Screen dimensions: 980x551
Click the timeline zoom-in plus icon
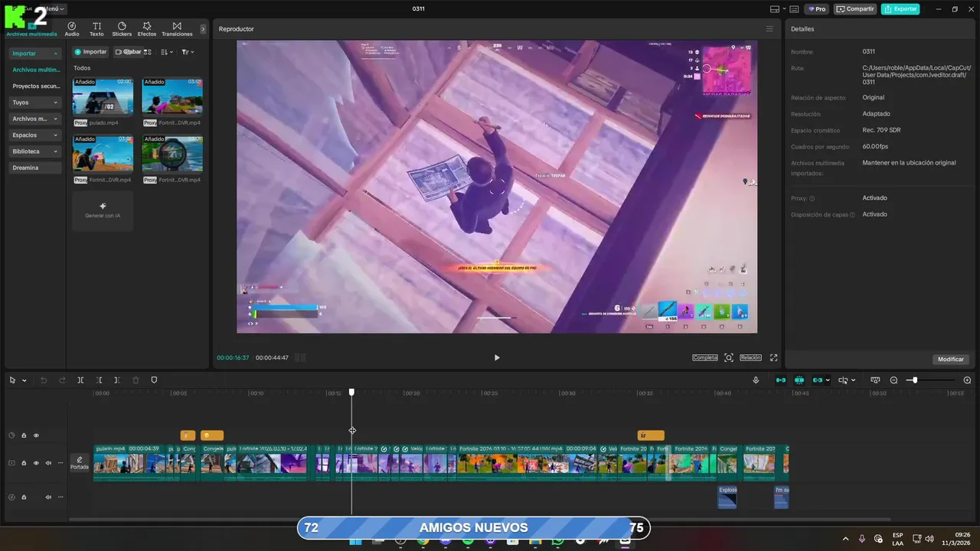coord(967,380)
